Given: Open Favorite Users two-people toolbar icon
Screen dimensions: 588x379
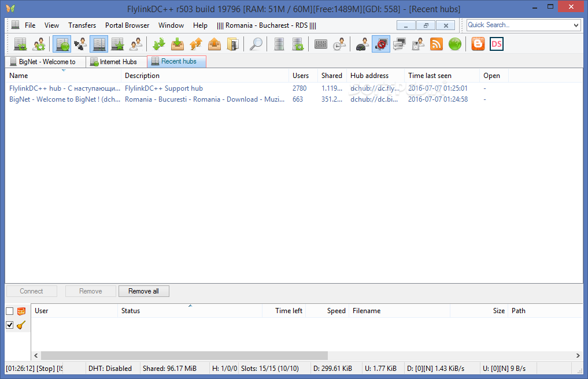Looking at the screenshot, I should [x=136, y=44].
